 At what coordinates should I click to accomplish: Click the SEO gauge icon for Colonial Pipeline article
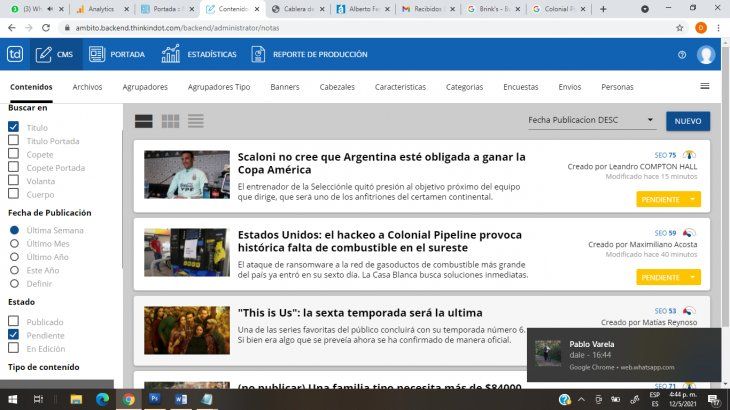[689, 233]
